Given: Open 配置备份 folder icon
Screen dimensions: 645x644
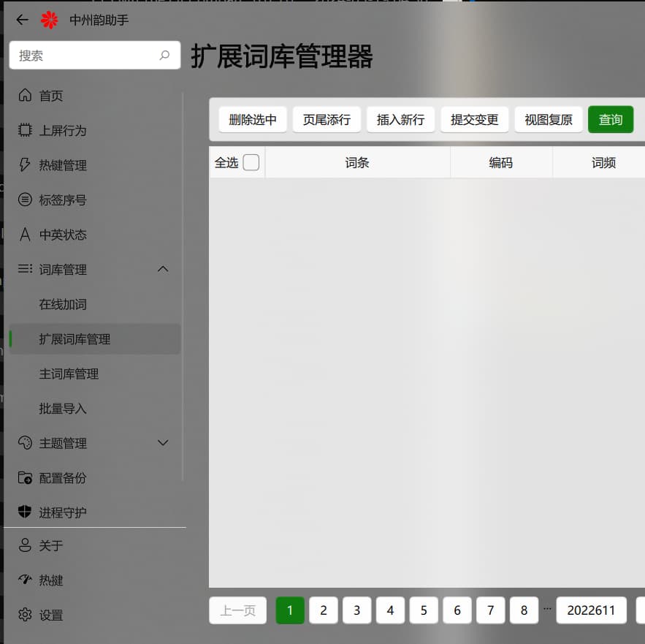Looking at the screenshot, I should [x=25, y=478].
